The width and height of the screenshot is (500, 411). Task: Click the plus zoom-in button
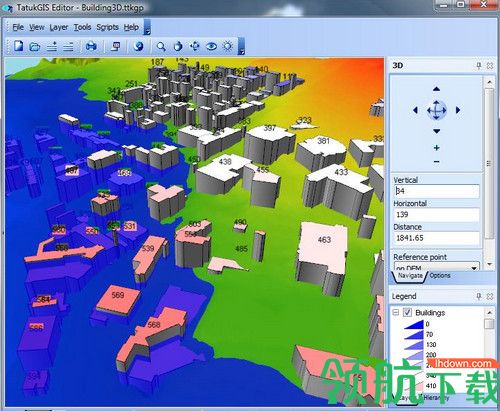(437, 148)
